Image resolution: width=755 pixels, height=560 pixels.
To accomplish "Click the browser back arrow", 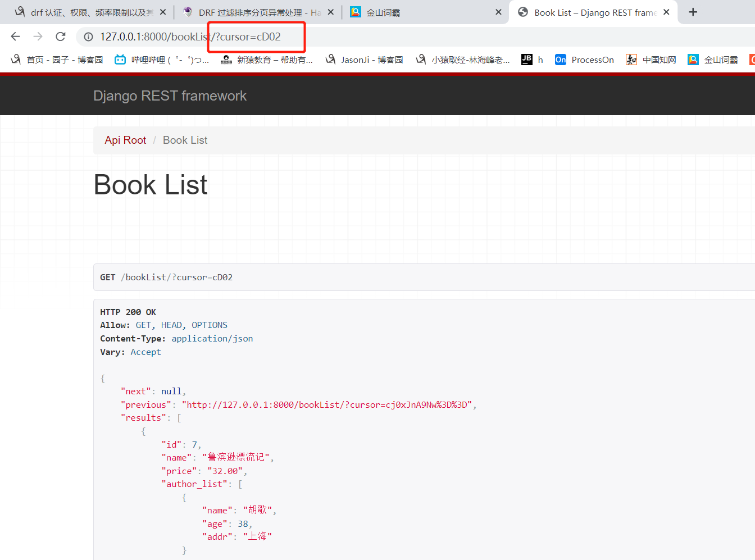I will (x=15, y=37).
